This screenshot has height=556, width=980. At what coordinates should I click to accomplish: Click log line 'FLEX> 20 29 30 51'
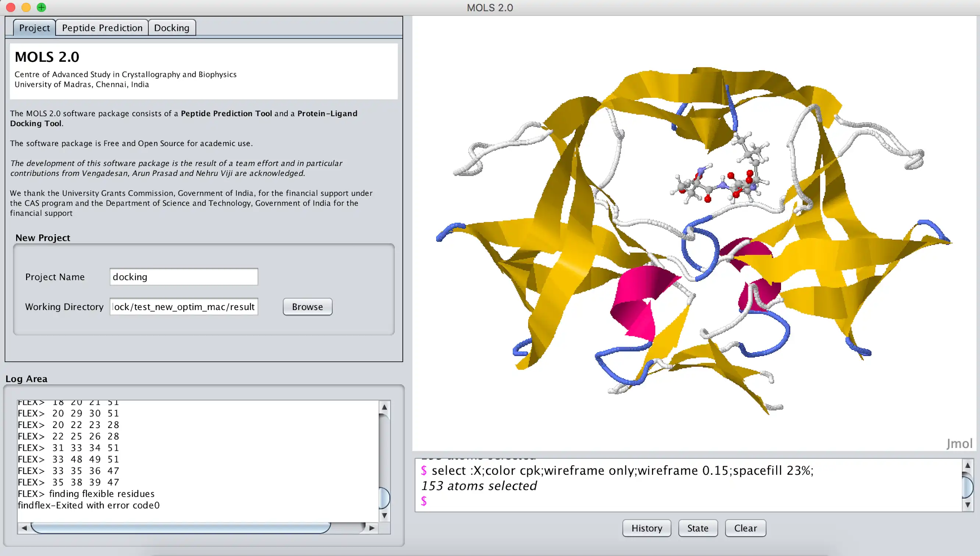click(69, 413)
